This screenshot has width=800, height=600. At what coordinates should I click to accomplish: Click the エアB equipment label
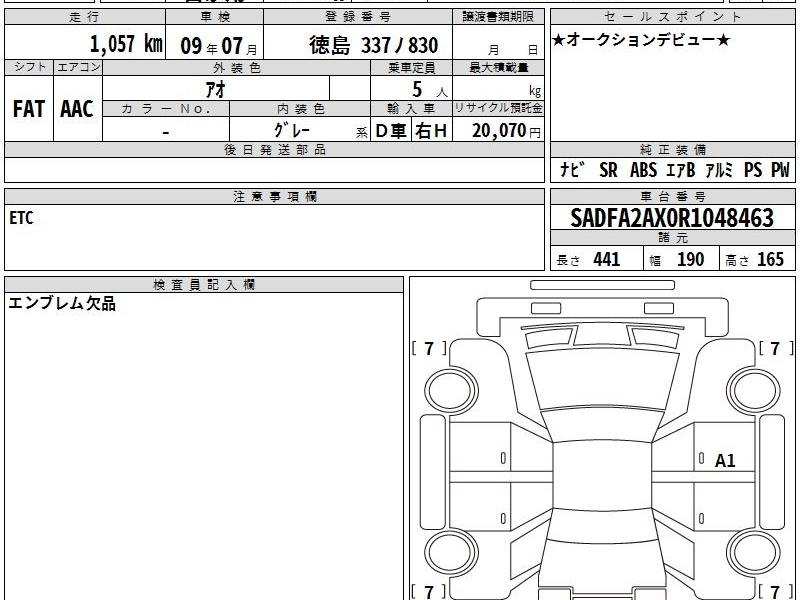pos(681,170)
